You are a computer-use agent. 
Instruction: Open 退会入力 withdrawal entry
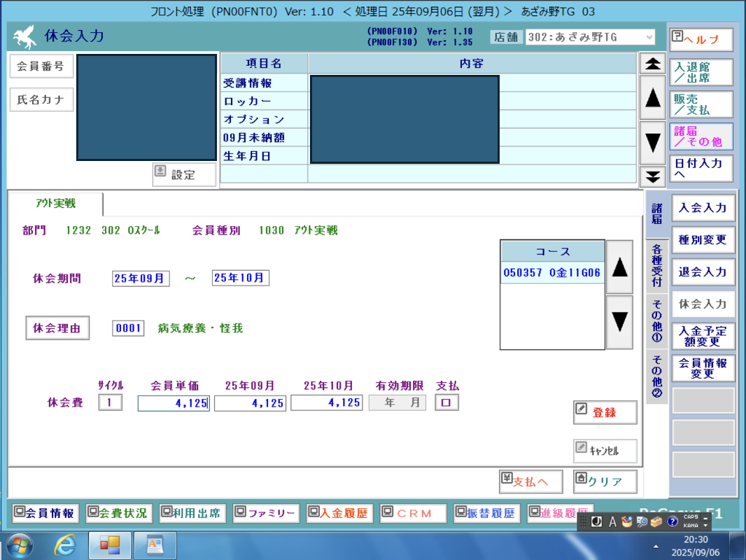pyautogui.click(x=703, y=272)
